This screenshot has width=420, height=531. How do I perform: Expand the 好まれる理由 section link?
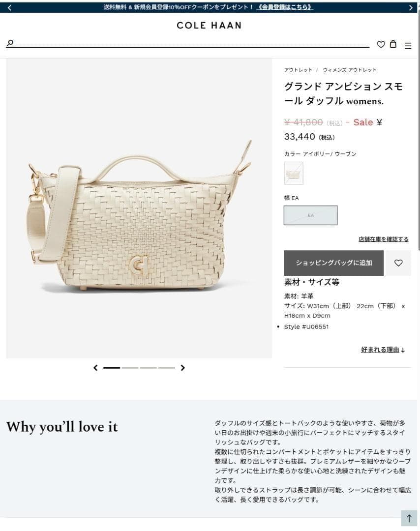coord(383,350)
